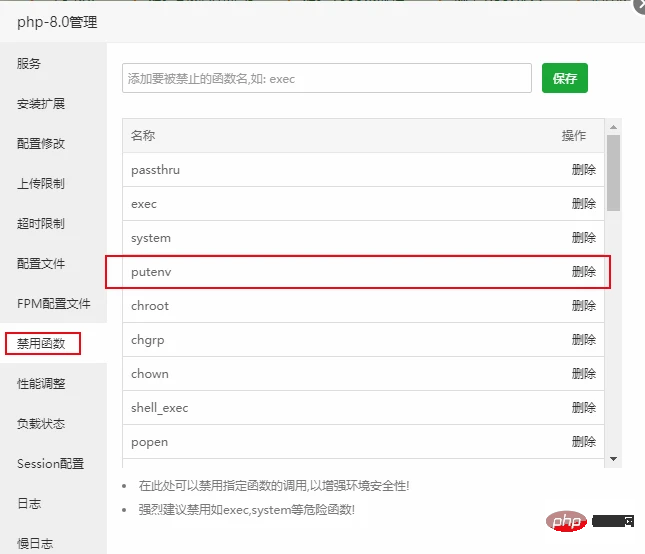View 负载状态 in the sidebar

41,423
